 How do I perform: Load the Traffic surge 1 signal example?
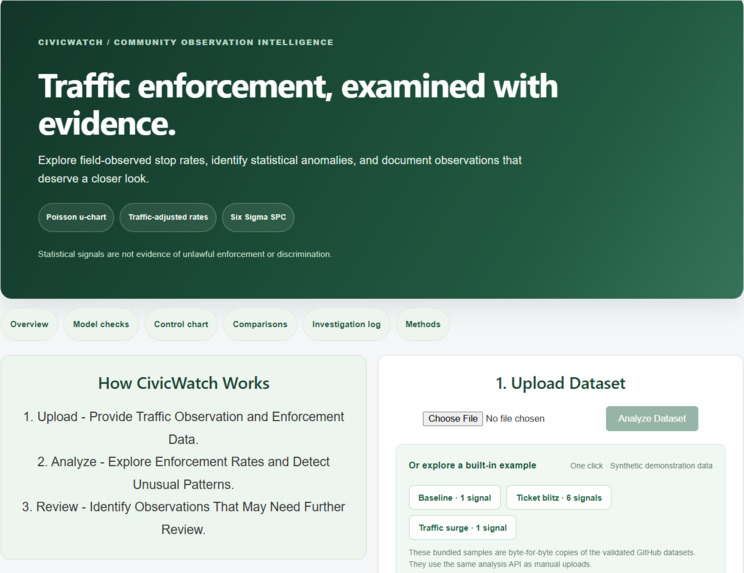[463, 528]
